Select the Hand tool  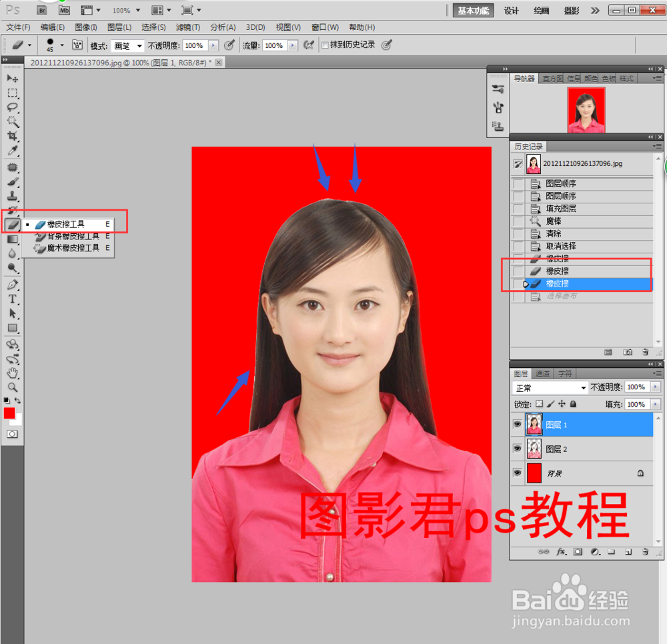click(12, 373)
